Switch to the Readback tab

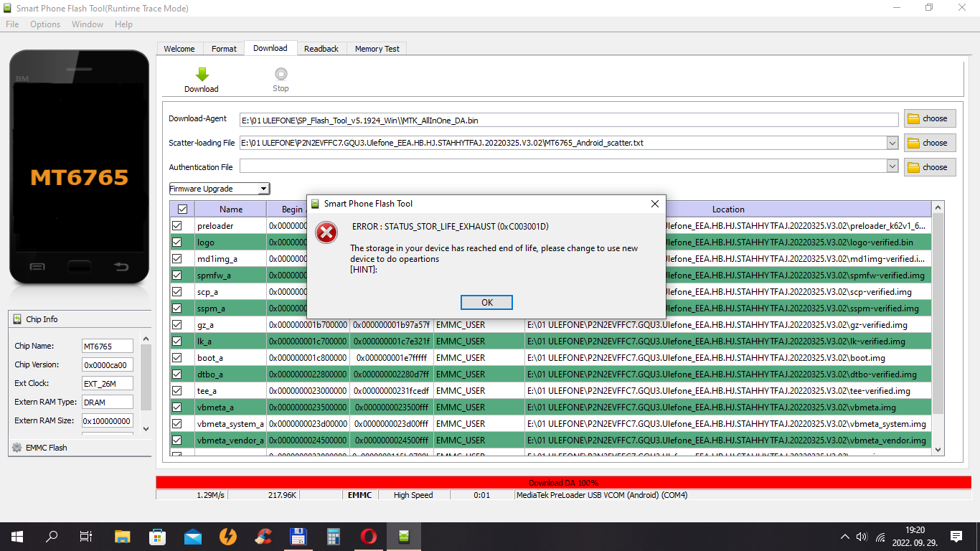pos(321,49)
